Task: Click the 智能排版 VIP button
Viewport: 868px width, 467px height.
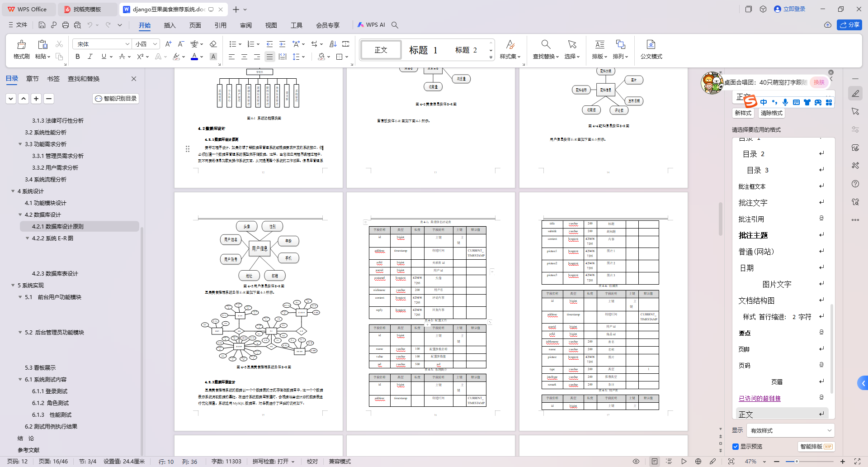Action: [816, 447]
